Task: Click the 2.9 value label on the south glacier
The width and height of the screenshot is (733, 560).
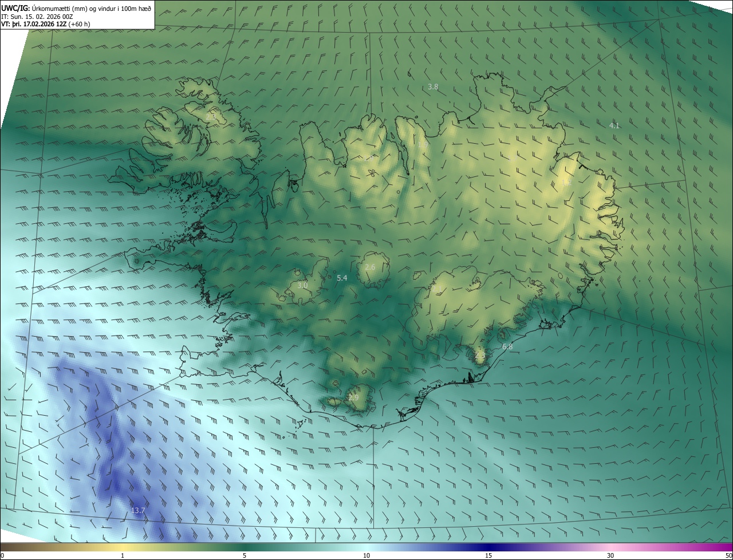Action: click(x=353, y=397)
